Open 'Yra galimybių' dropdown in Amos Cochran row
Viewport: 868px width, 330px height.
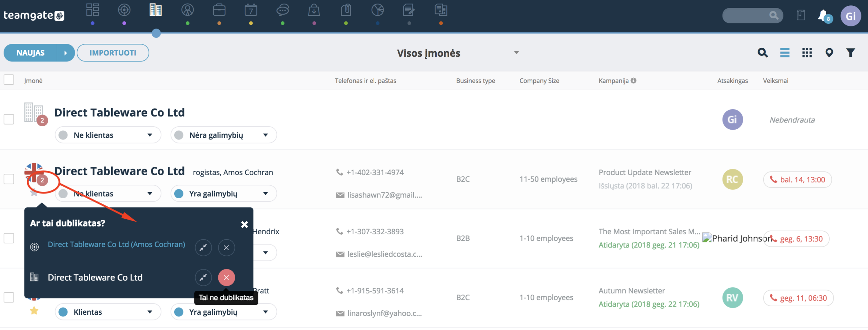click(x=224, y=194)
